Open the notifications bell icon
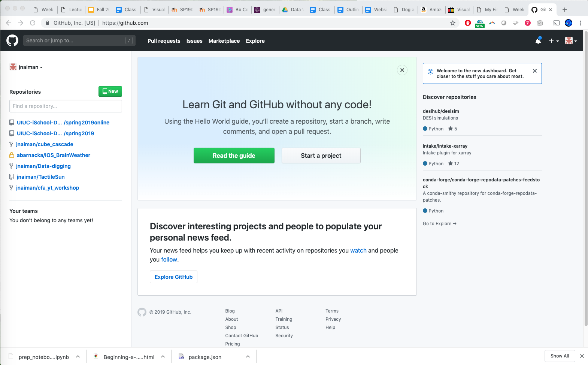 [x=538, y=40]
